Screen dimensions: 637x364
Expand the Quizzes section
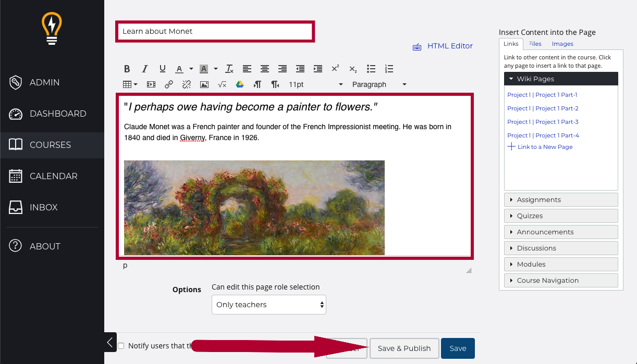point(561,216)
